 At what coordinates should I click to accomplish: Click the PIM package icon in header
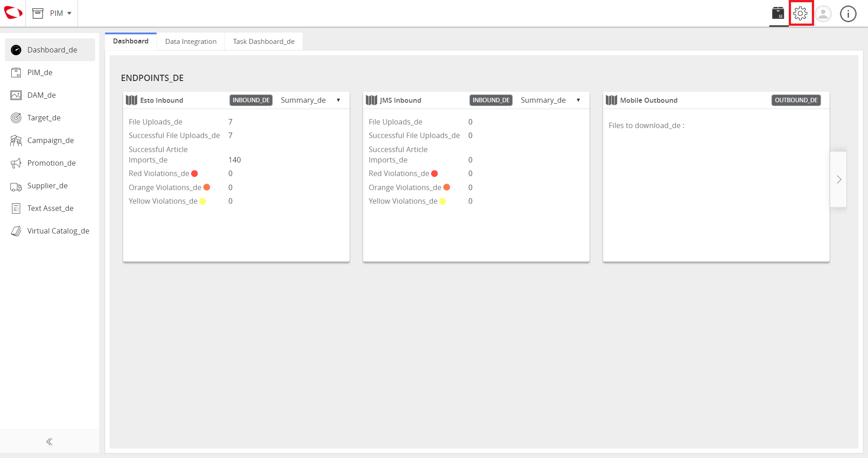click(778, 13)
